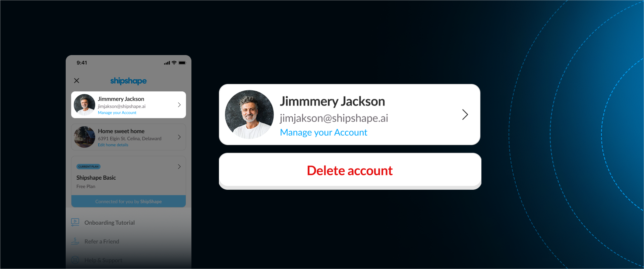Image resolution: width=644 pixels, height=269 pixels.
Task: Tap the cellular signal bars icon
Action: pyautogui.click(x=167, y=63)
